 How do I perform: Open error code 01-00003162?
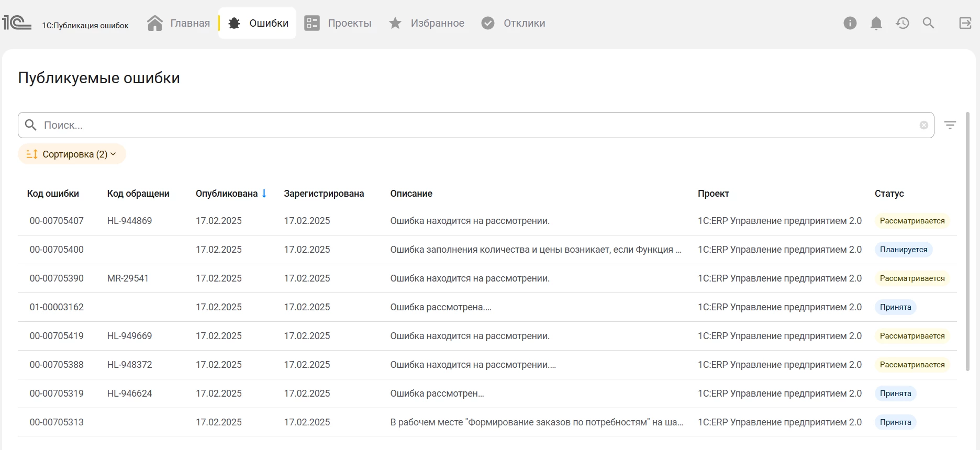(57, 307)
